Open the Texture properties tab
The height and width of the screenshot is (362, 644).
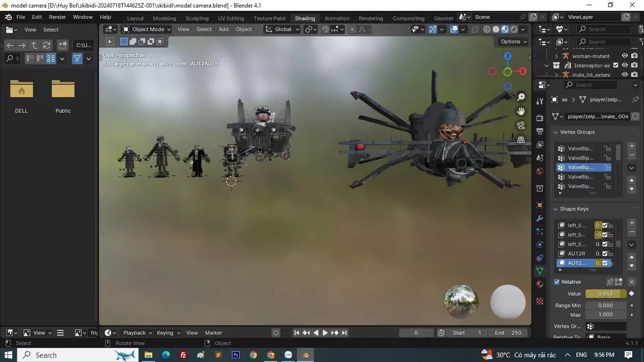[540, 301]
